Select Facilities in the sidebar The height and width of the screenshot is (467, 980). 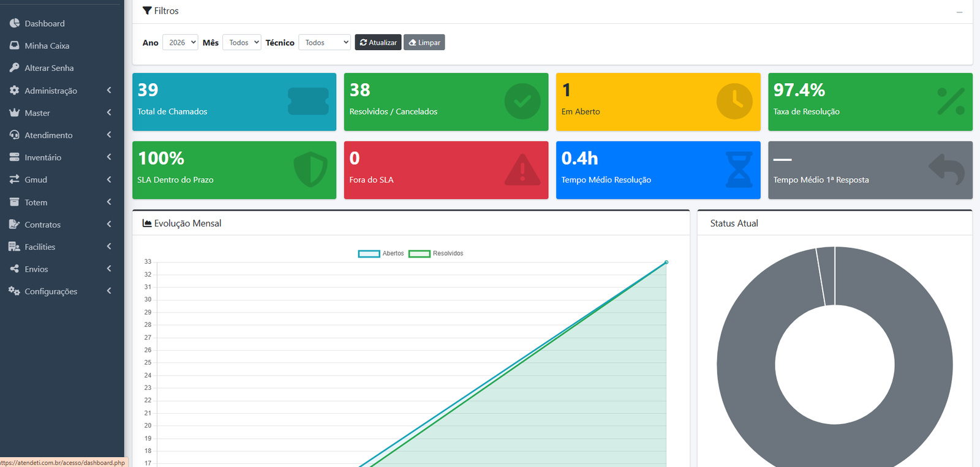coord(62,247)
